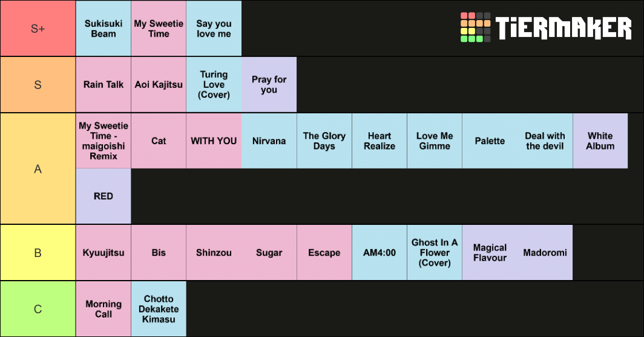Click the Madoromi tile
This screenshot has width=644, height=337.
point(545,253)
